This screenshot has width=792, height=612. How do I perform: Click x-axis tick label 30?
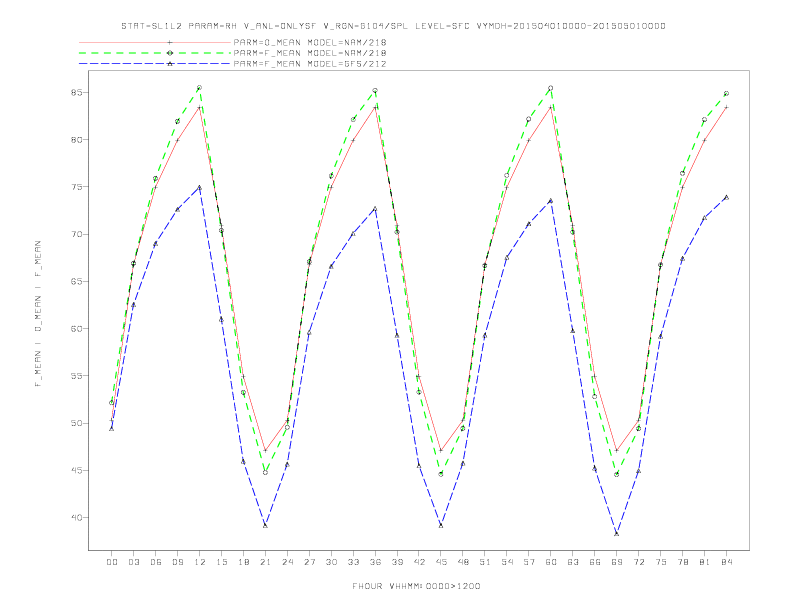pyautogui.click(x=331, y=562)
